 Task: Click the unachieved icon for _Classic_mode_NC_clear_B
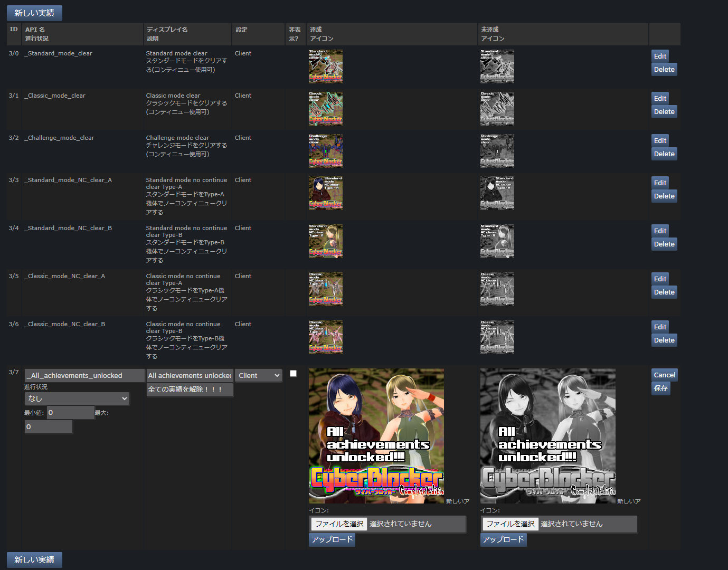(x=497, y=337)
